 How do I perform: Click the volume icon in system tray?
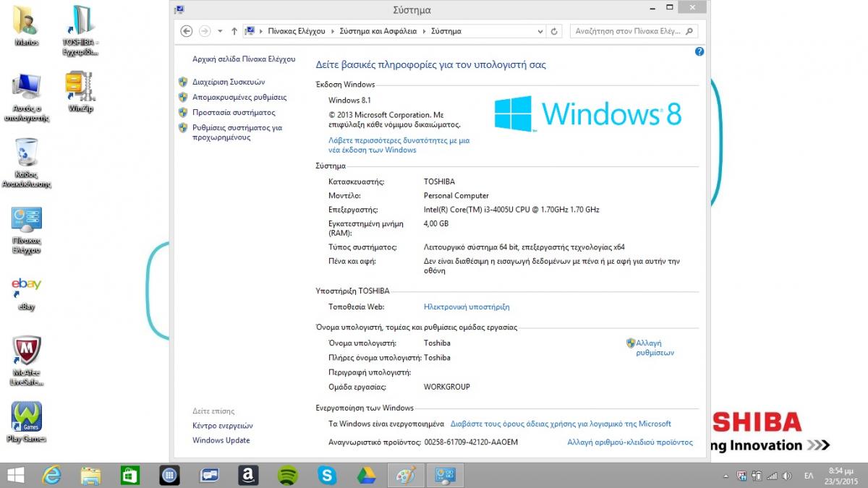point(787,476)
